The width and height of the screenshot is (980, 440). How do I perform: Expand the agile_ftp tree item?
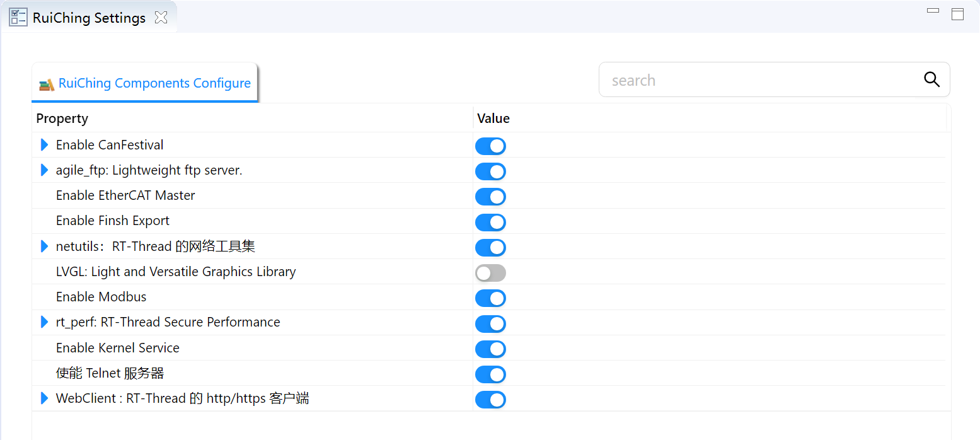(44, 170)
